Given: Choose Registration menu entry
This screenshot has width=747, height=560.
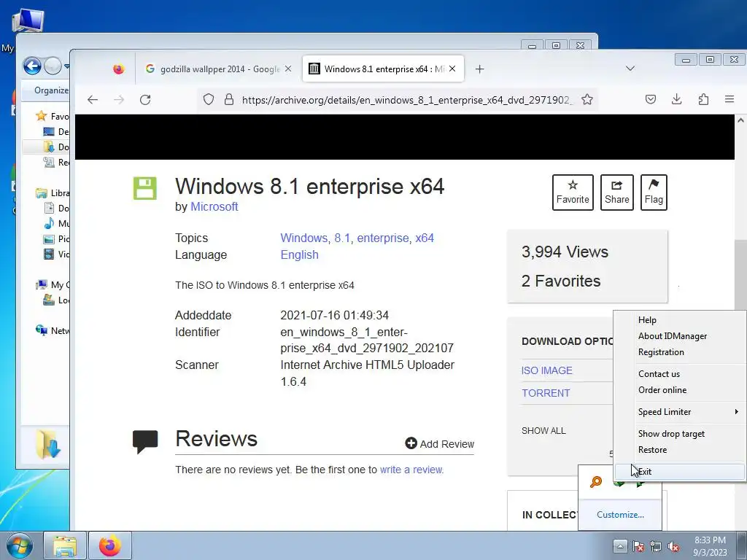Looking at the screenshot, I should [x=681, y=352].
